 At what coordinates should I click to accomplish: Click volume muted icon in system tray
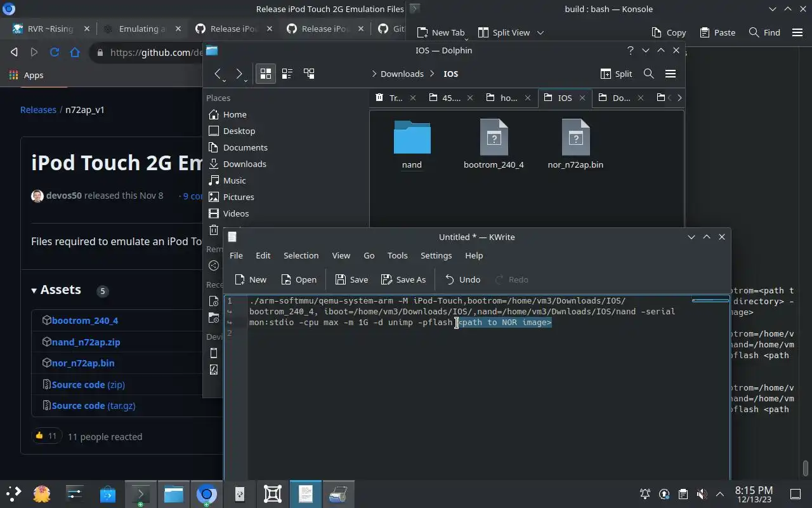702,494
